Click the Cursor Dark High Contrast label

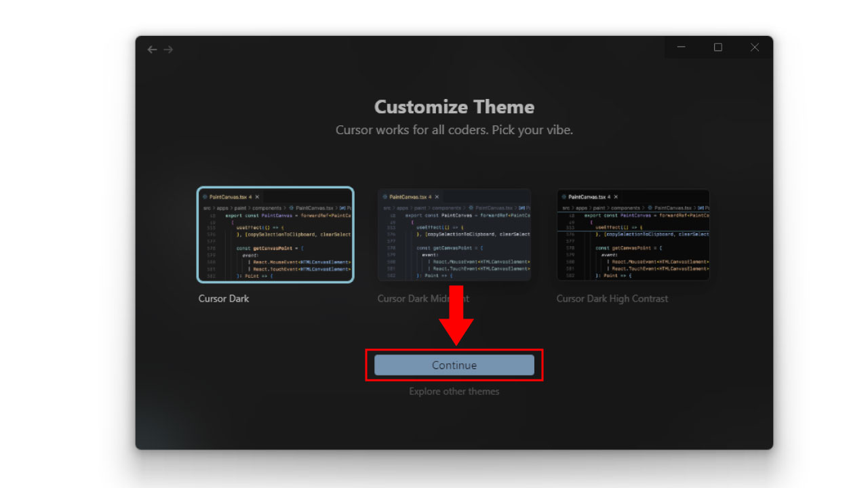[x=612, y=298]
